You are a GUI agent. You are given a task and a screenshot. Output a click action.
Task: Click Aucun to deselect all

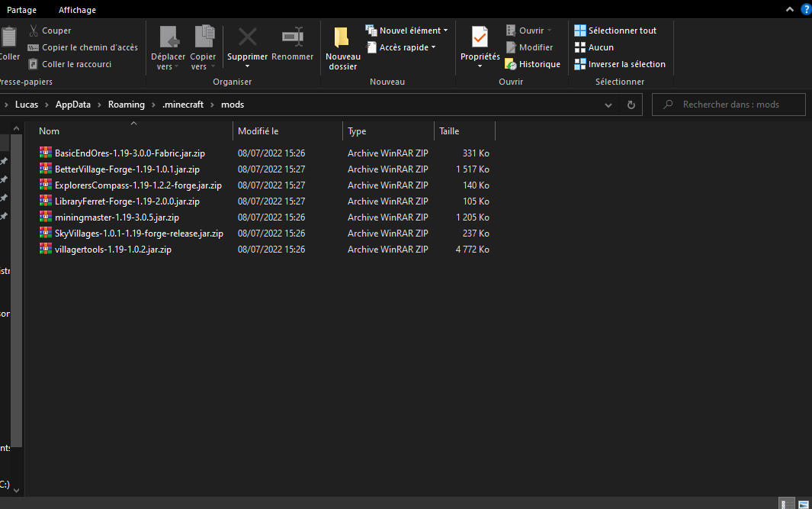[x=594, y=47]
